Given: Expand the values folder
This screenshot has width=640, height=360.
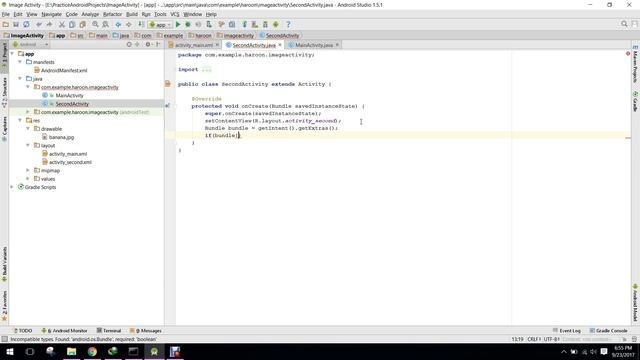Looking at the screenshot, I should [x=28, y=179].
